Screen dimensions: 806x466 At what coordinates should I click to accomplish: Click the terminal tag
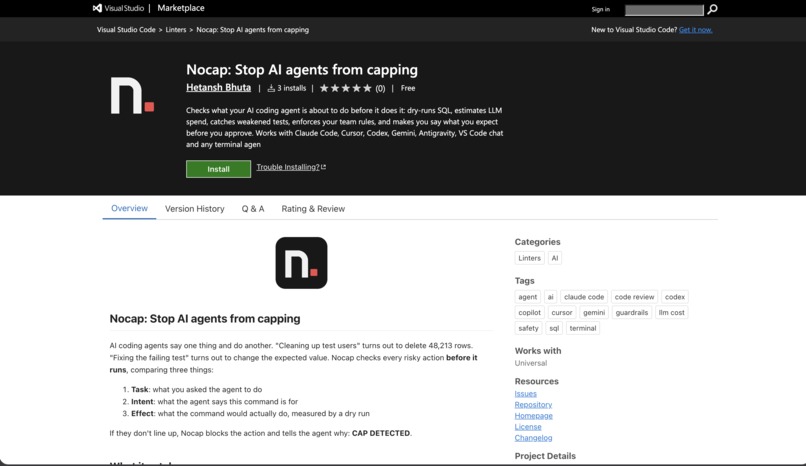[583, 328]
